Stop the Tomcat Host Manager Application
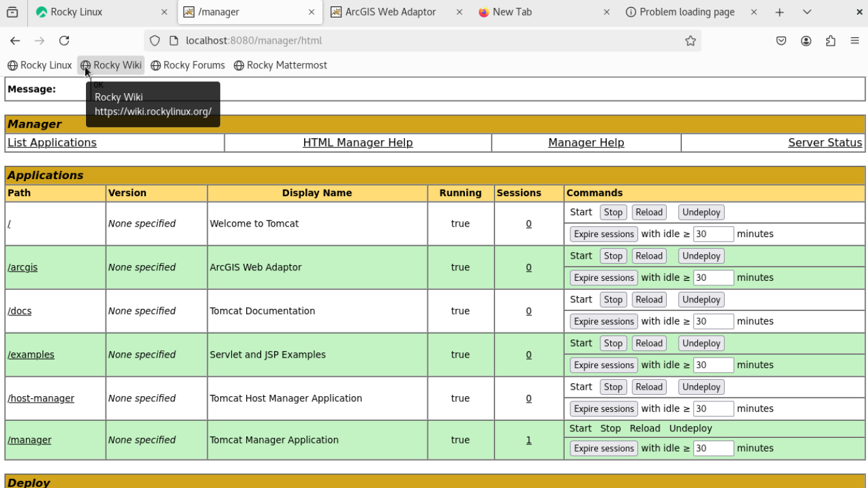868x488 pixels. [x=613, y=387]
